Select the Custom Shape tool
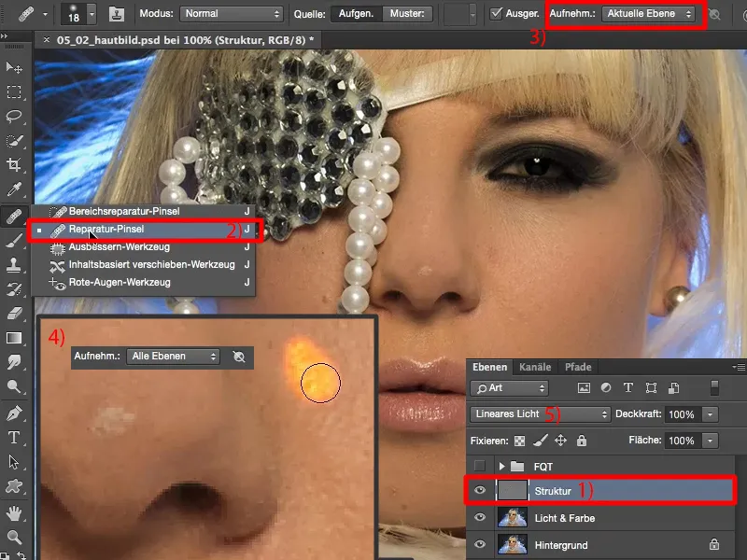 [x=14, y=486]
